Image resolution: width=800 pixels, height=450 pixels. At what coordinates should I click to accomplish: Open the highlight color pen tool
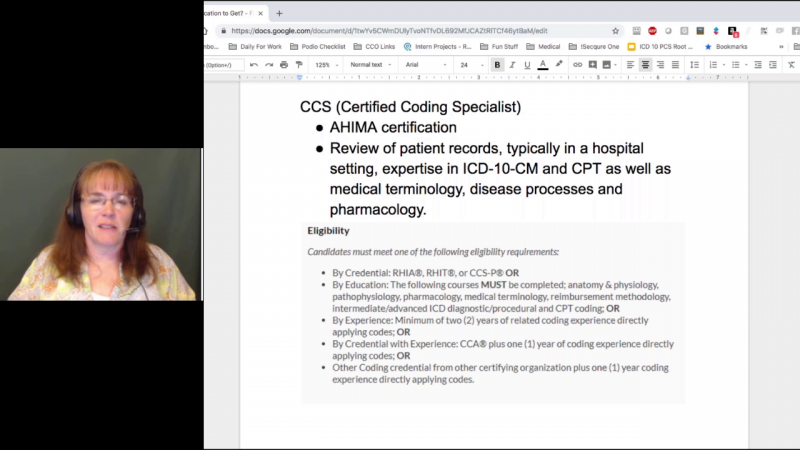click(559, 65)
